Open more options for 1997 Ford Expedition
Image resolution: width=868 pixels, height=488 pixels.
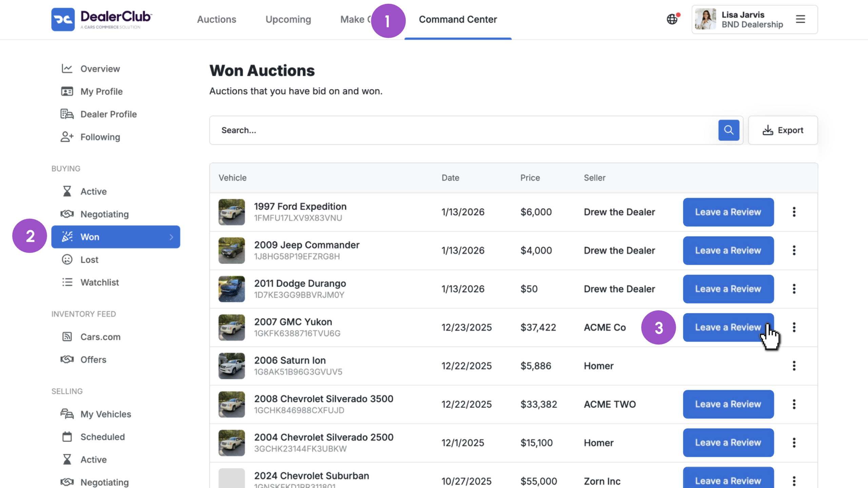(x=794, y=212)
